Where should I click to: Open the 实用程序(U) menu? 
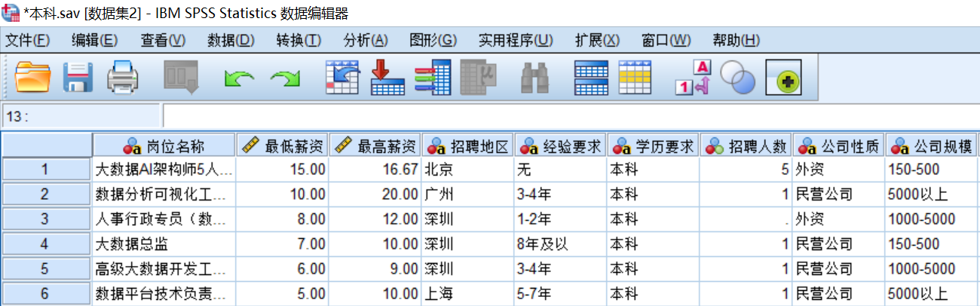tap(516, 40)
